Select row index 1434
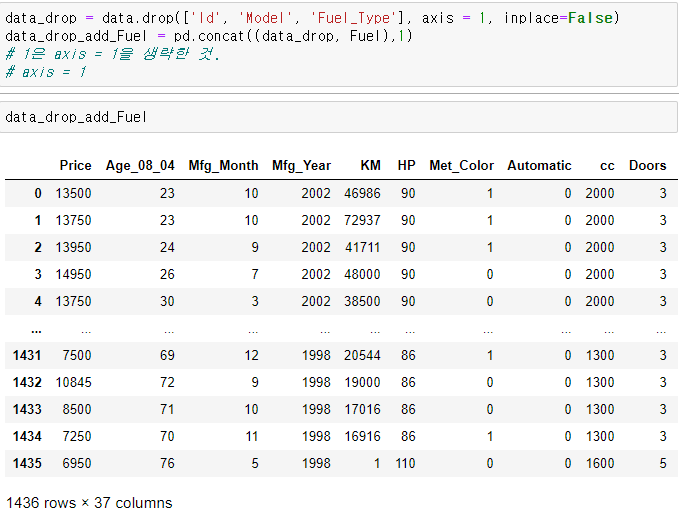 pyautogui.click(x=27, y=436)
